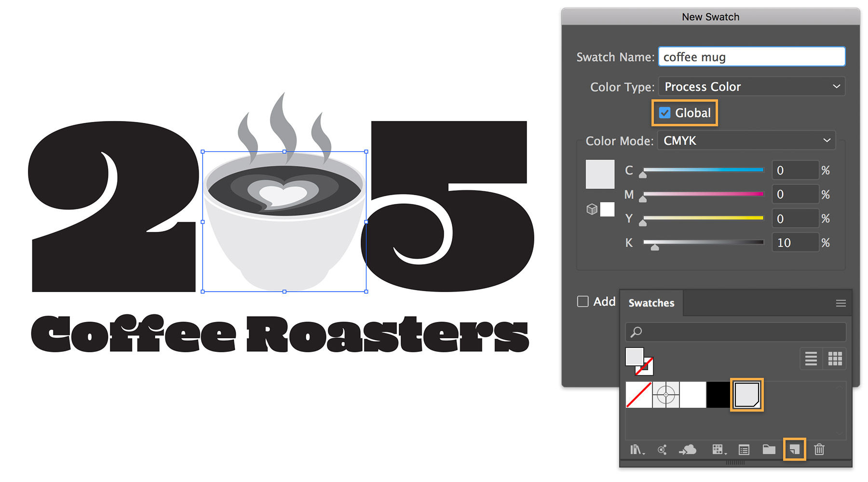Image resolution: width=868 pixels, height=482 pixels.
Task: Open the Swatches panel flyout menu
Action: tap(841, 303)
